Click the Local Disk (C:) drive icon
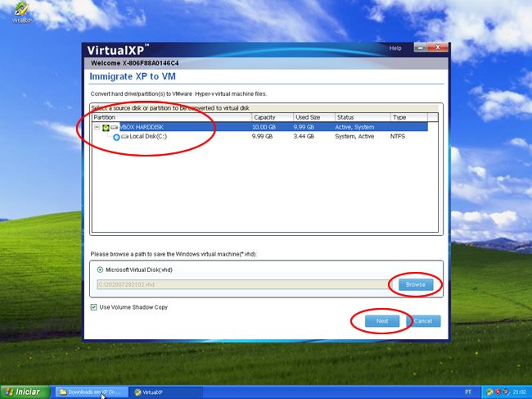532x399 pixels. tap(125, 137)
